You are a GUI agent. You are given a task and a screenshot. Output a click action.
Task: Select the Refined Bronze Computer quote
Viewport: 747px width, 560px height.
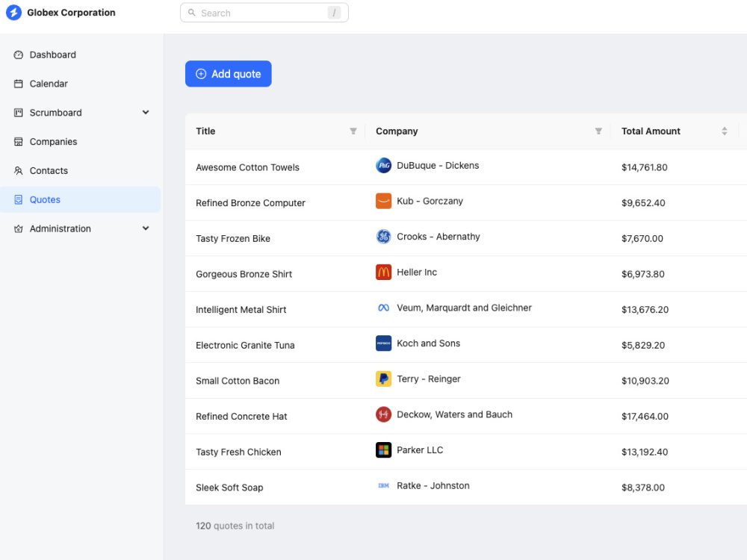click(250, 203)
